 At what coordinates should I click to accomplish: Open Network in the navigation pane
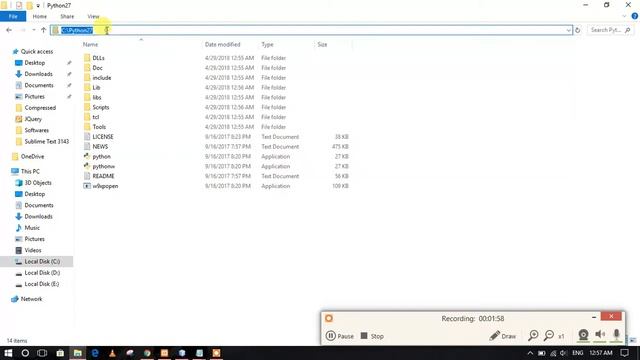click(31, 299)
